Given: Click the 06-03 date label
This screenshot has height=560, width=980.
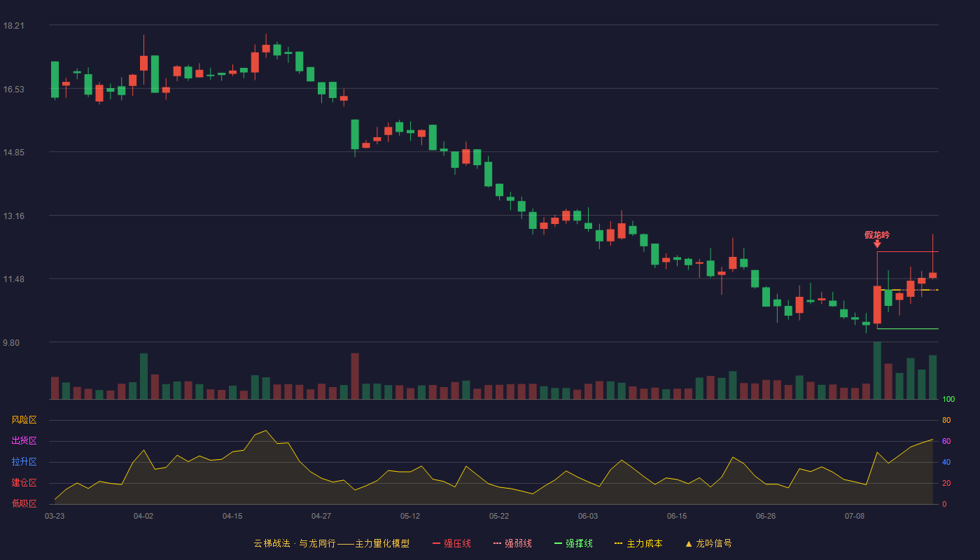Looking at the screenshot, I should click(x=588, y=516).
